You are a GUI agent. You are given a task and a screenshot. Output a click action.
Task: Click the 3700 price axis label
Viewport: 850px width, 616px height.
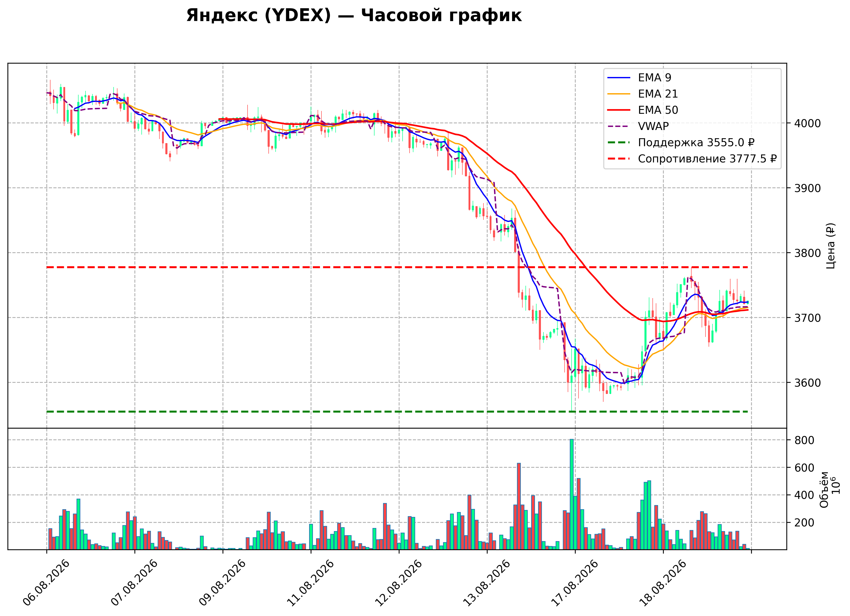pyautogui.click(x=807, y=318)
